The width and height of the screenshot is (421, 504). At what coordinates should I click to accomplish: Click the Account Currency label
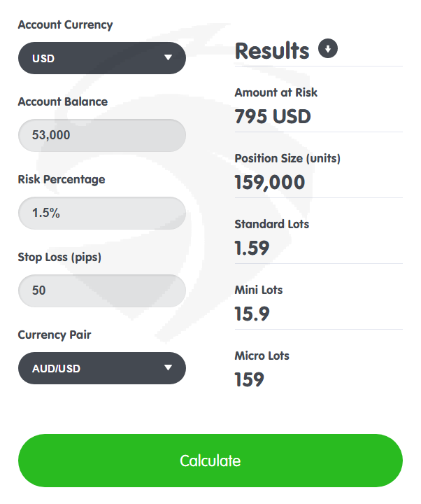pos(65,25)
